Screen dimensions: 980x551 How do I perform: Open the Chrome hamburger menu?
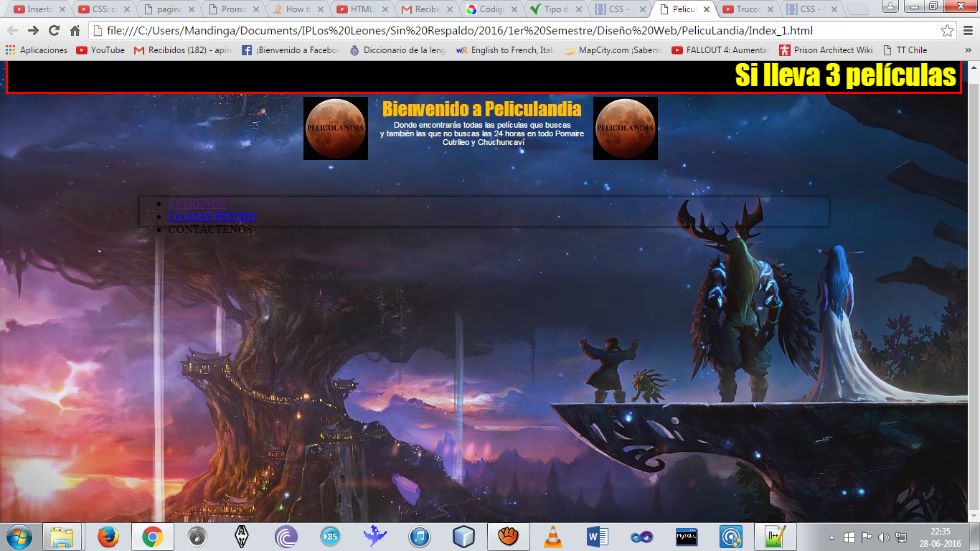click(968, 31)
